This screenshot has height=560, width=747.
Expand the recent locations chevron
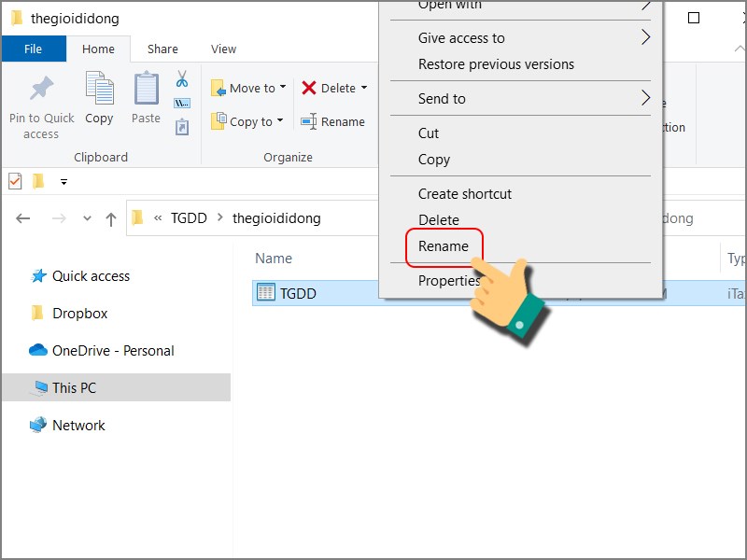[x=88, y=218]
